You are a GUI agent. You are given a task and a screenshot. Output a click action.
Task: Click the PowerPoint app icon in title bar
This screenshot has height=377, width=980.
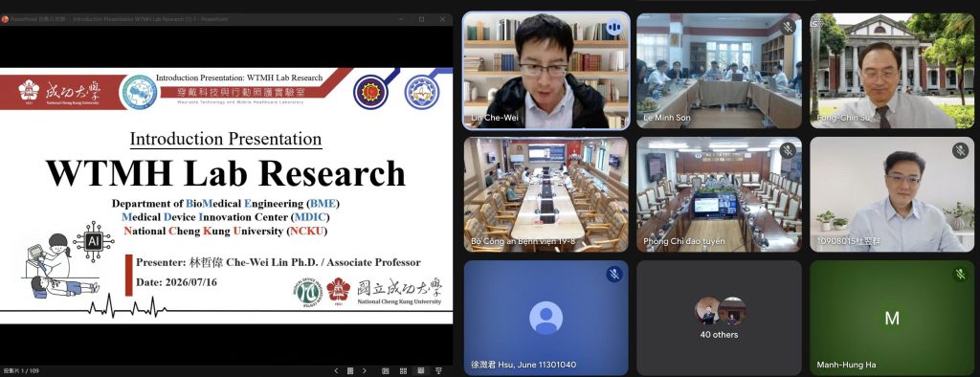tap(5, 19)
